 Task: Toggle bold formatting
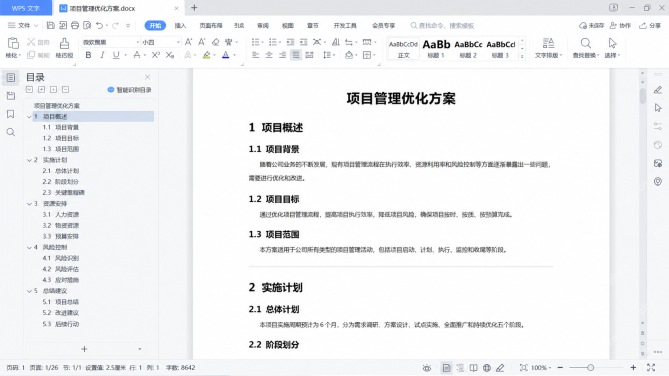88,55
